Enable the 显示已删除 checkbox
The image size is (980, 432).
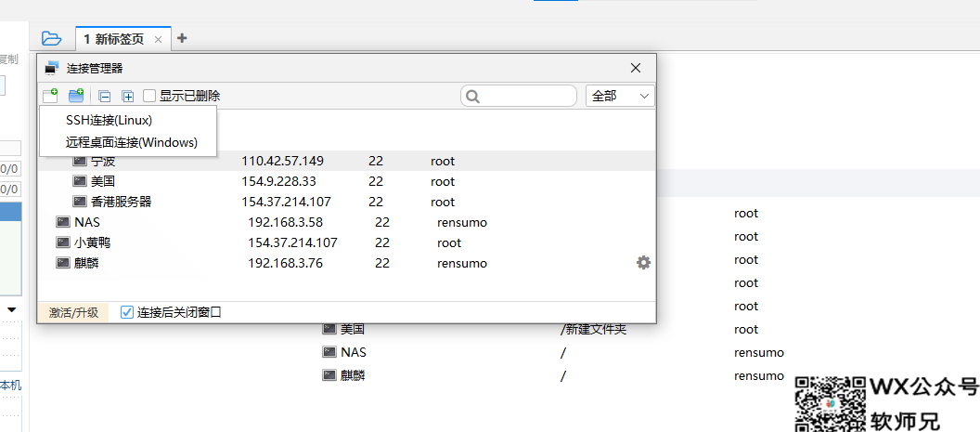[x=149, y=96]
